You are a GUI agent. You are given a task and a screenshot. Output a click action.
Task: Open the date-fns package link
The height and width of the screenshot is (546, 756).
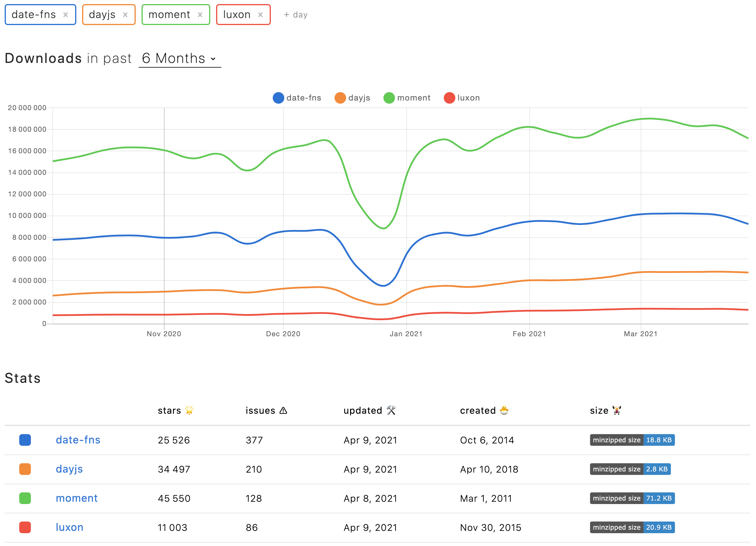pyautogui.click(x=78, y=440)
